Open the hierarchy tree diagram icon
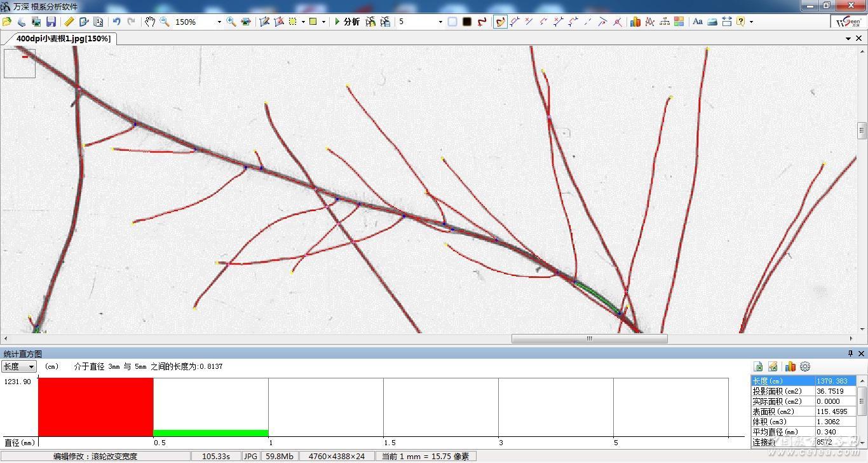Viewport: 868px width, 463px height. [665, 22]
